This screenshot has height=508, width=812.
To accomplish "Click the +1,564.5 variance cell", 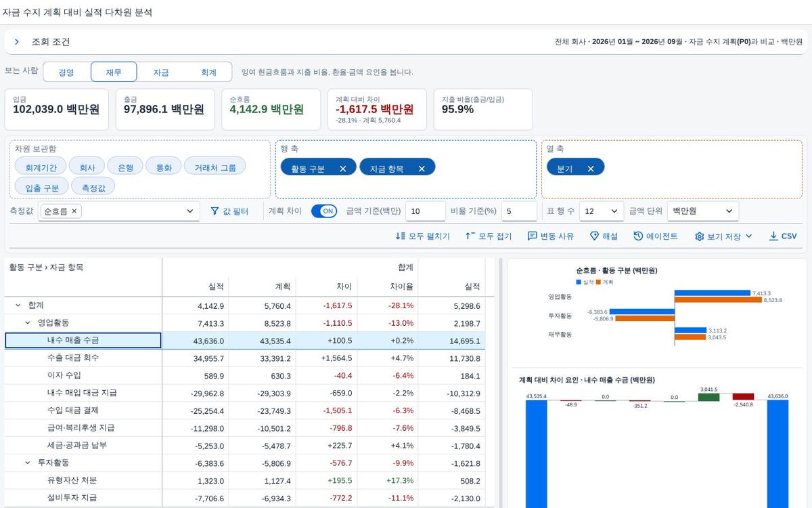I will 327,358.
